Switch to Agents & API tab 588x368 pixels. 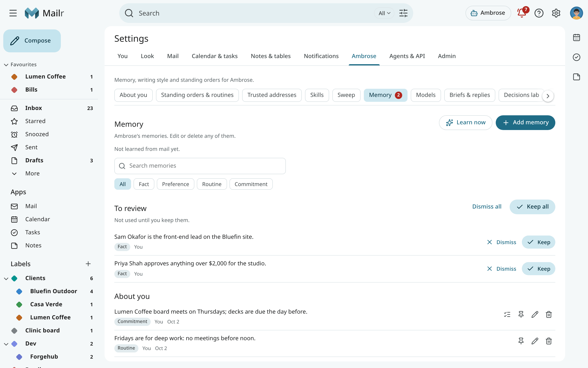click(407, 56)
